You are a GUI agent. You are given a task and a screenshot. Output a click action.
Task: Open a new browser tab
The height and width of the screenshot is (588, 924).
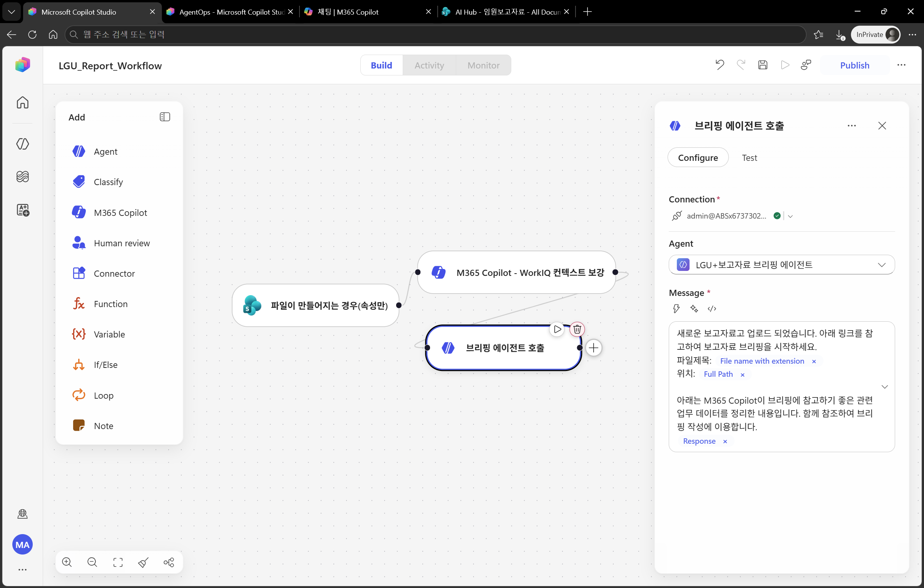pos(588,12)
